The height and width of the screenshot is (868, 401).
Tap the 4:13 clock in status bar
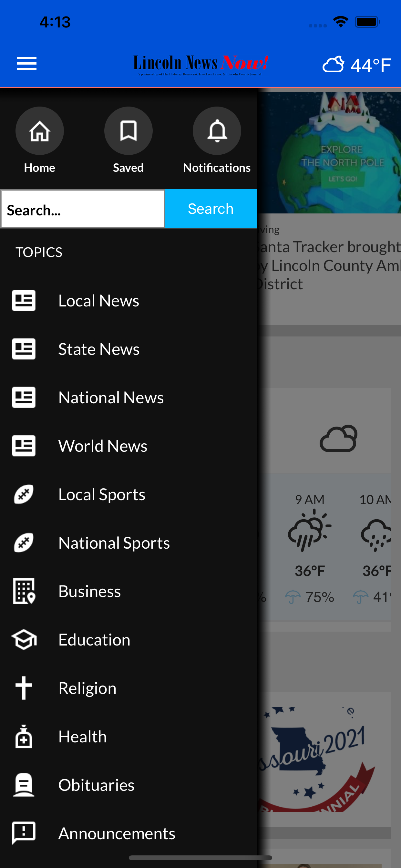(55, 22)
